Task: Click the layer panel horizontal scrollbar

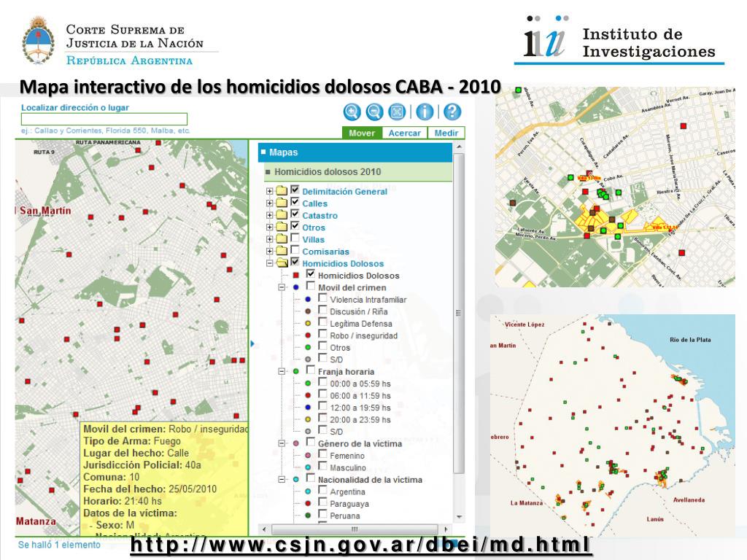Action: click(355, 529)
